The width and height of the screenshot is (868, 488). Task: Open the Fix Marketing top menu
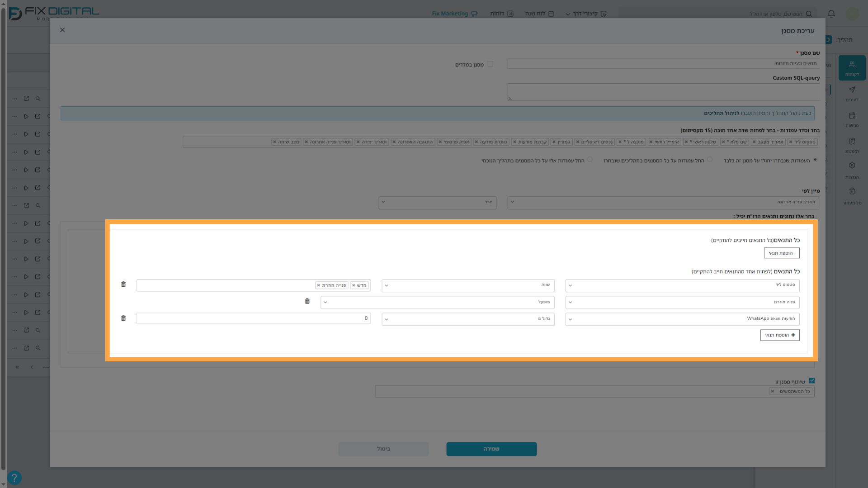click(454, 14)
